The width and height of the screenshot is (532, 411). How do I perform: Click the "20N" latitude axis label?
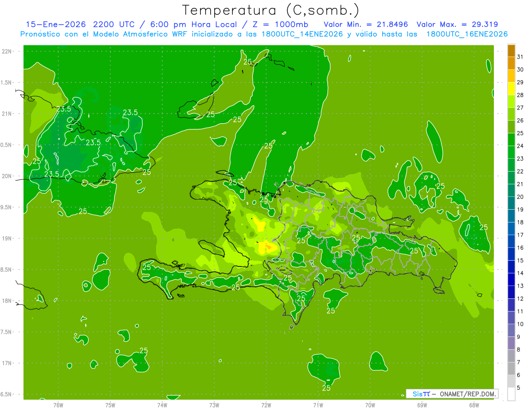click(8, 176)
